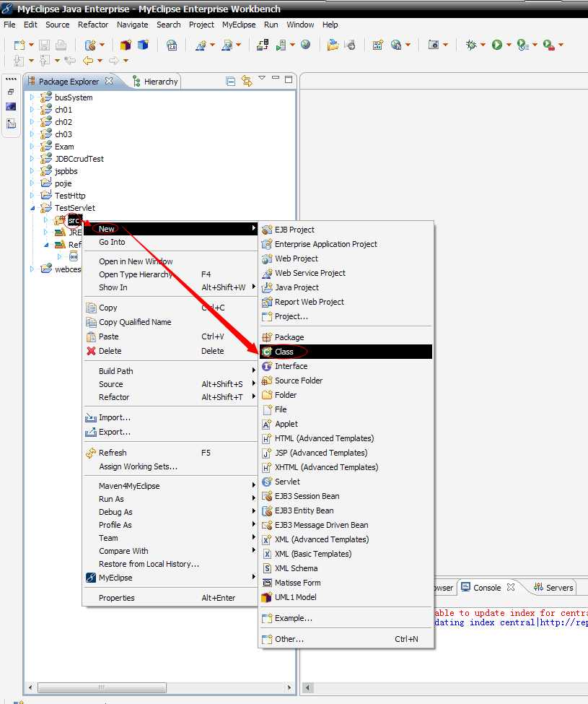Expand the Exam project node
The width and height of the screenshot is (588, 704).
[x=32, y=147]
